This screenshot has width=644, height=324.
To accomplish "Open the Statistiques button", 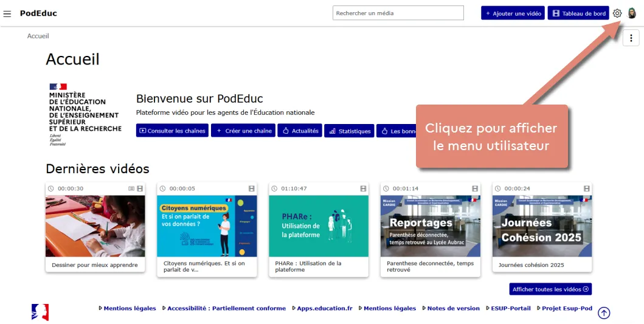I will click(x=349, y=131).
